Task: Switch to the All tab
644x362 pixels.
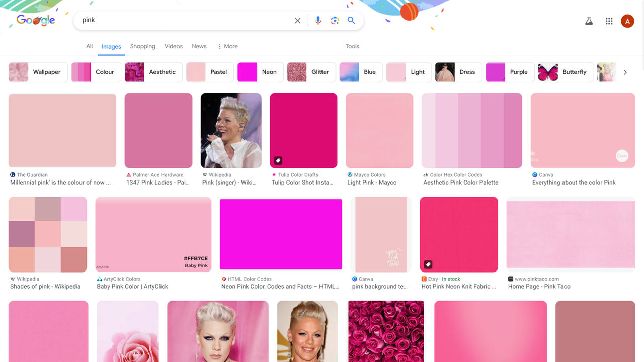Action: coord(89,46)
